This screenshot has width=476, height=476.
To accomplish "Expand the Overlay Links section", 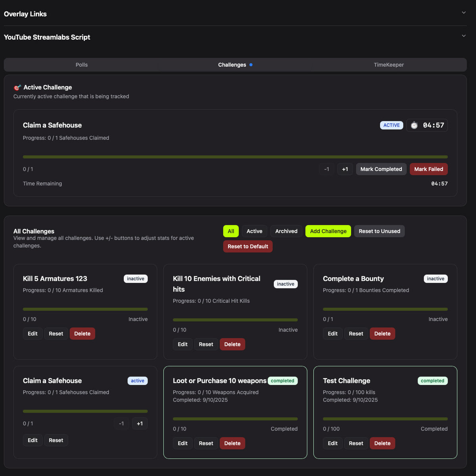I will (x=463, y=13).
